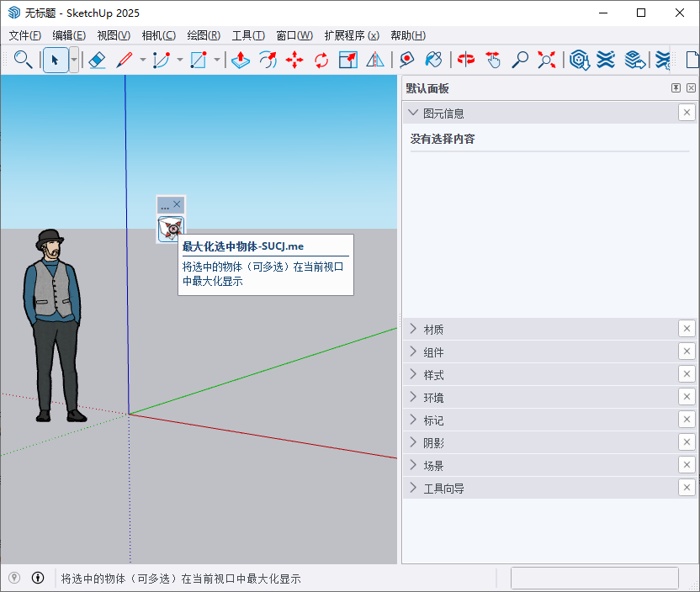Open the 窗口 menu

[x=294, y=35]
